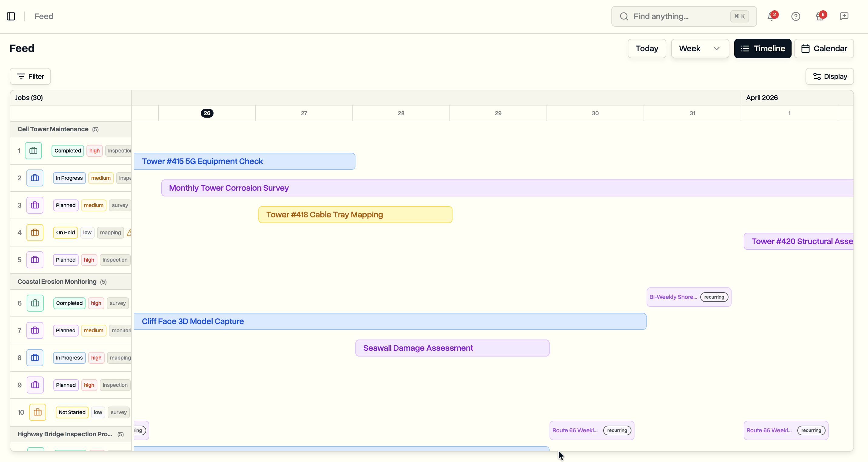The width and height of the screenshot is (868, 462).
Task: Click the green briefcase icon on job 1
Action: click(33, 151)
